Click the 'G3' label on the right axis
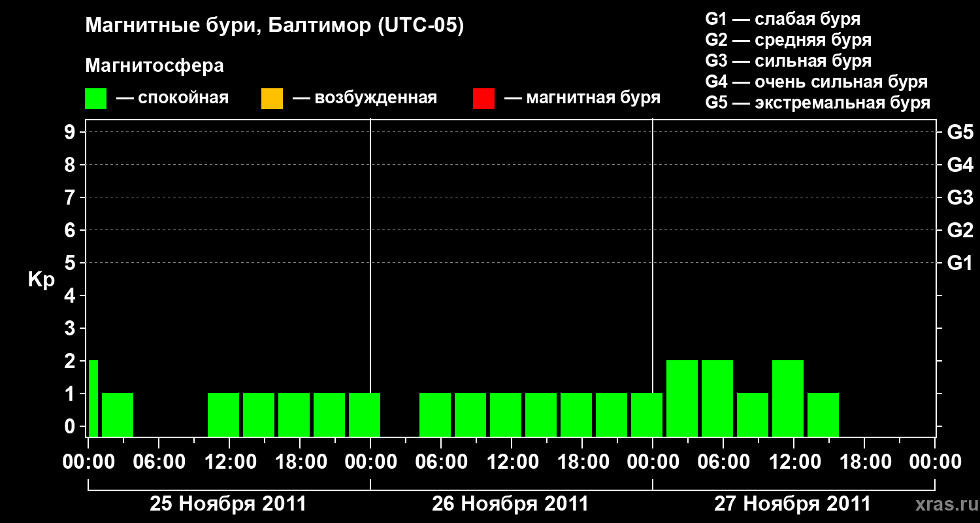Viewport: 980px width, 523px height. (x=960, y=197)
